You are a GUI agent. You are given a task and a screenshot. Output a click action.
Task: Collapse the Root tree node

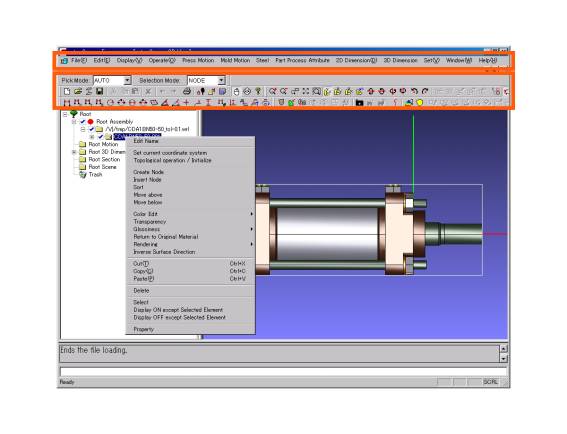click(x=65, y=114)
